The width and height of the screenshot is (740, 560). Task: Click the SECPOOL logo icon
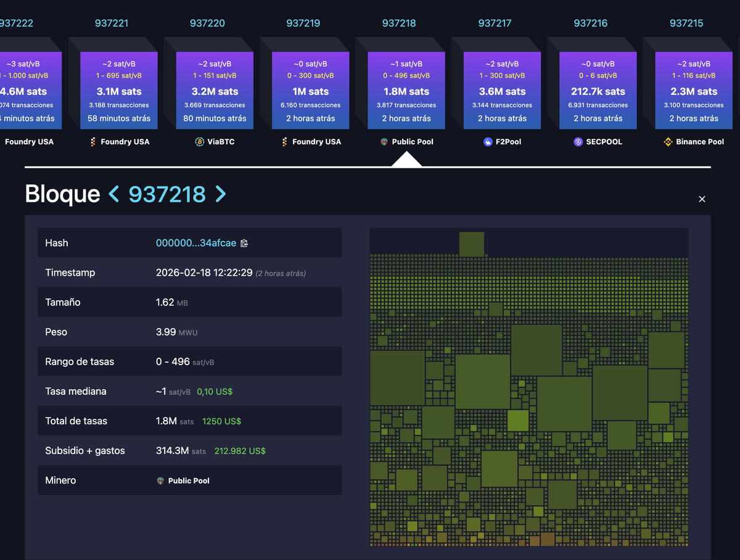pyautogui.click(x=578, y=142)
